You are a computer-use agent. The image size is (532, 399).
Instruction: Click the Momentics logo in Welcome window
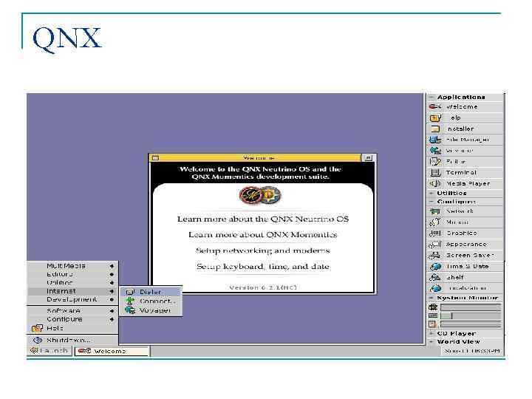[250, 196]
